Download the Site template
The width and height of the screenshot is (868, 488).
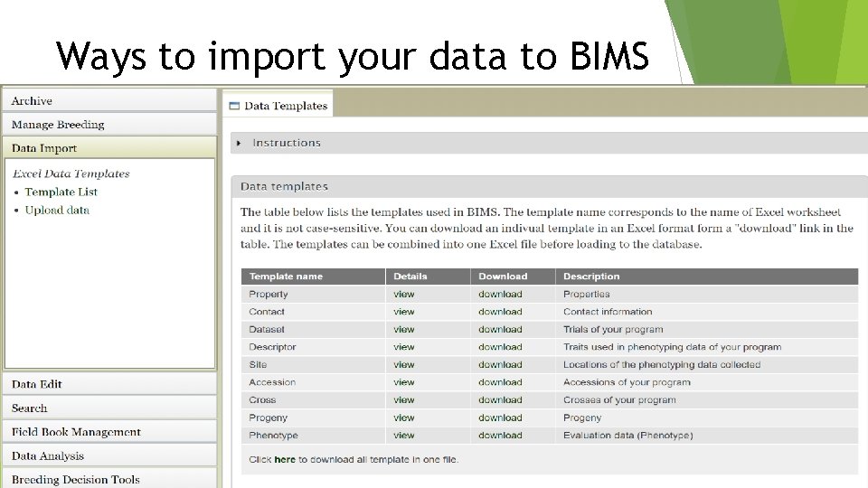tap(500, 365)
